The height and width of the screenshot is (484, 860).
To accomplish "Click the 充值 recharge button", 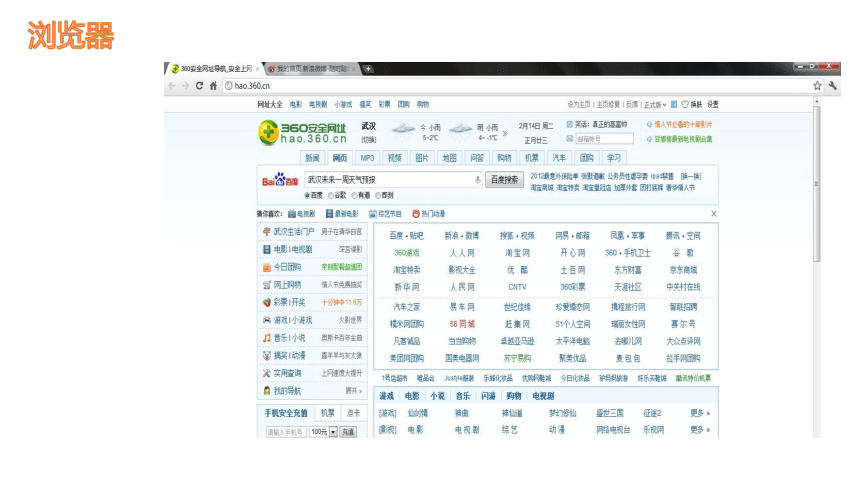I will [x=348, y=432].
